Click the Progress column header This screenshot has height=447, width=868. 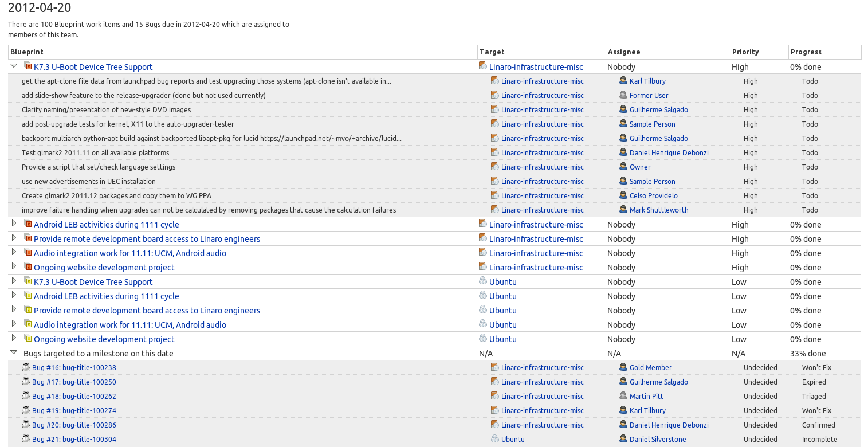(806, 52)
